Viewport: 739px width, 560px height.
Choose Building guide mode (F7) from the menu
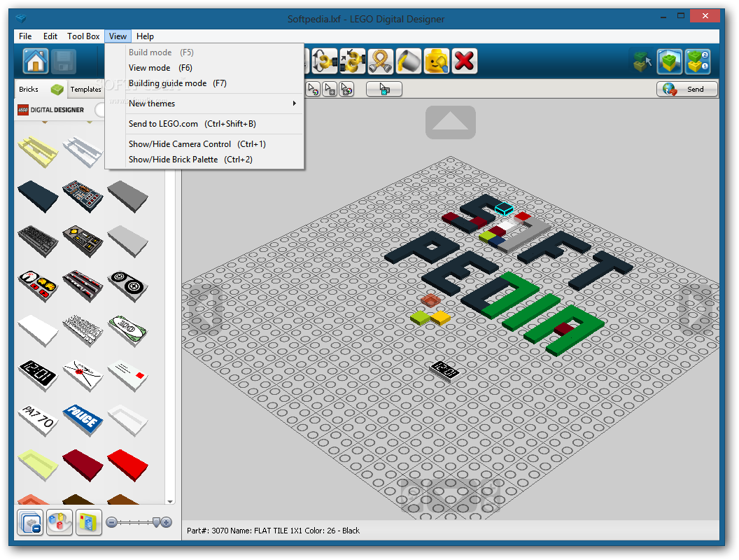(204, 83)
